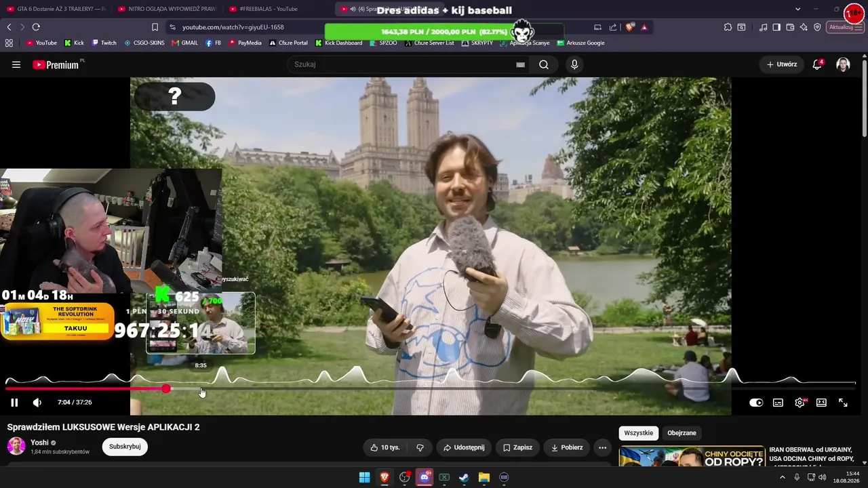Open Steam from the taskbar
The image size is (868, 488).
tap(464, 478)
